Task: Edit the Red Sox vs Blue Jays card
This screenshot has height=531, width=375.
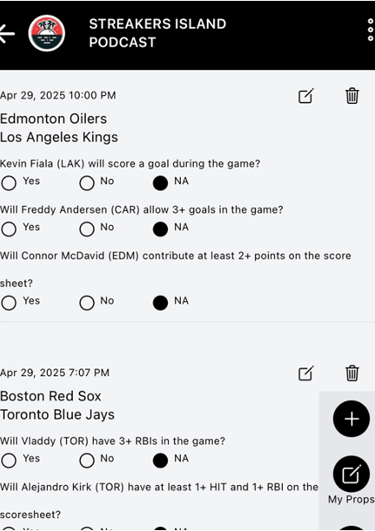Action: click(x=306, y=373)
